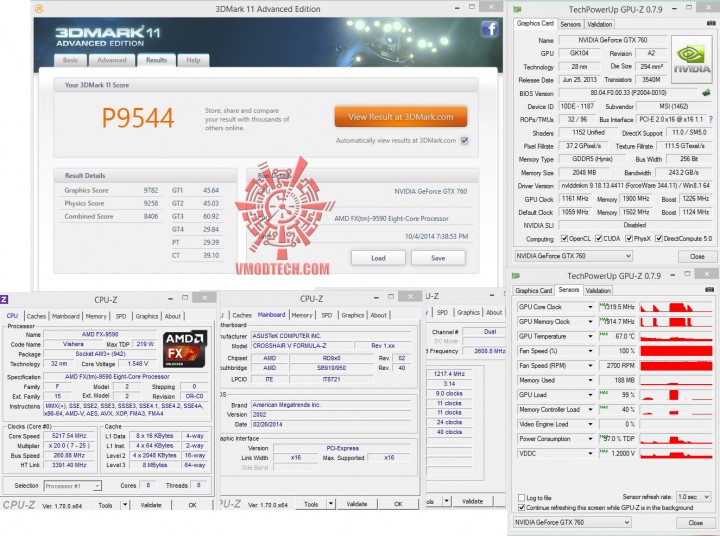Click the 3DMark 11 title bar app icon
The image size is (720, 536).
click(39, 8)
